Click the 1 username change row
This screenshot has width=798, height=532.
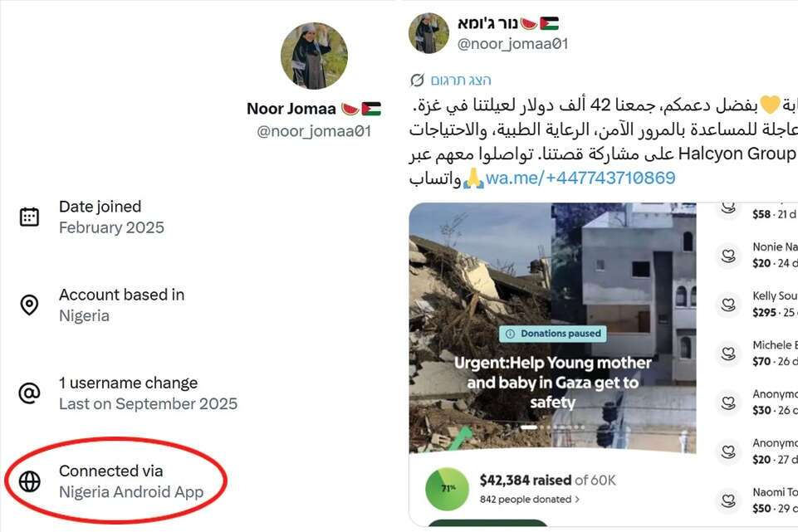(148, 393)
